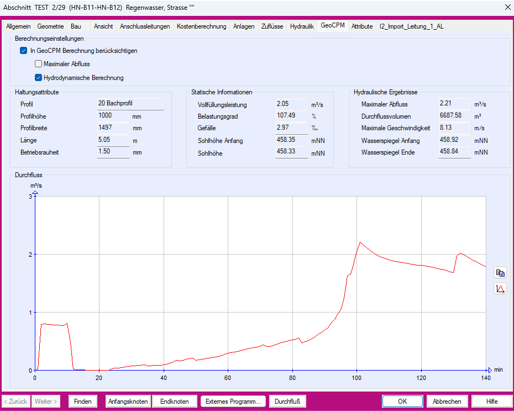Open Hilfe

pos(492,401)
